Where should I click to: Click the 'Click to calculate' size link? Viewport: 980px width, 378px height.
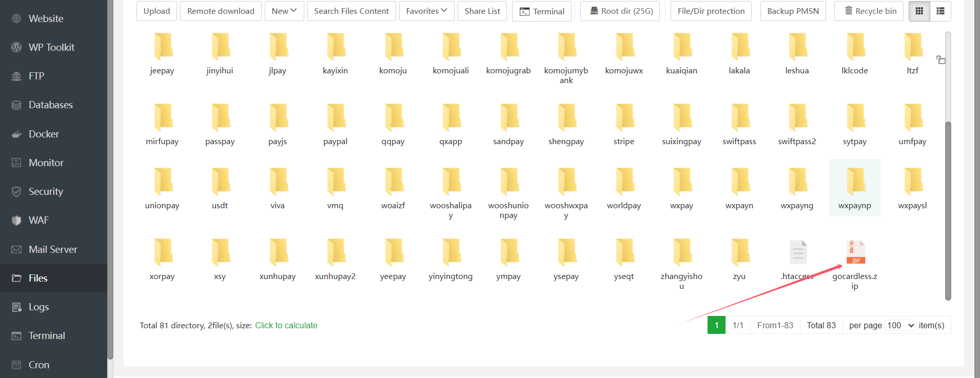[286, 325]
